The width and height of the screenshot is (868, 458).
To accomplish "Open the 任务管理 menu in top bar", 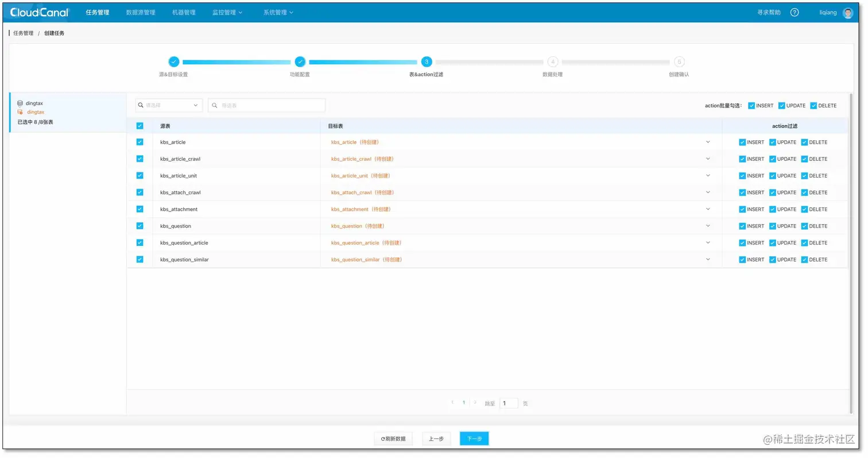I will coord(98,12).
